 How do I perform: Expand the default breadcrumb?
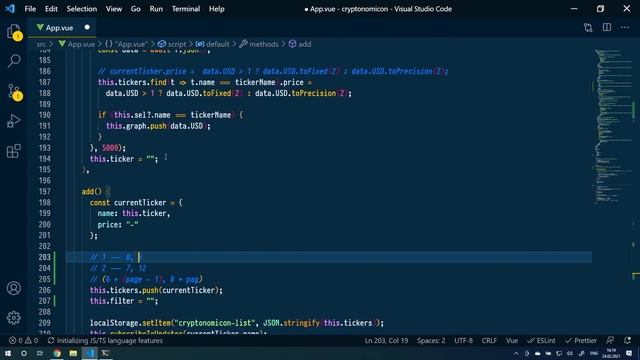[x=212, y=44]
